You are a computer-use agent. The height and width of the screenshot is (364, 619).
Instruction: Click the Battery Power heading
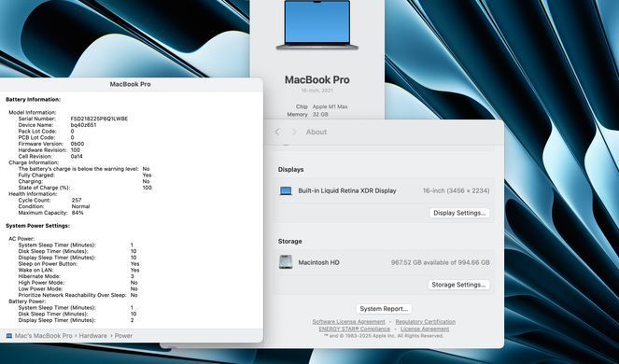tap(27, 301)
